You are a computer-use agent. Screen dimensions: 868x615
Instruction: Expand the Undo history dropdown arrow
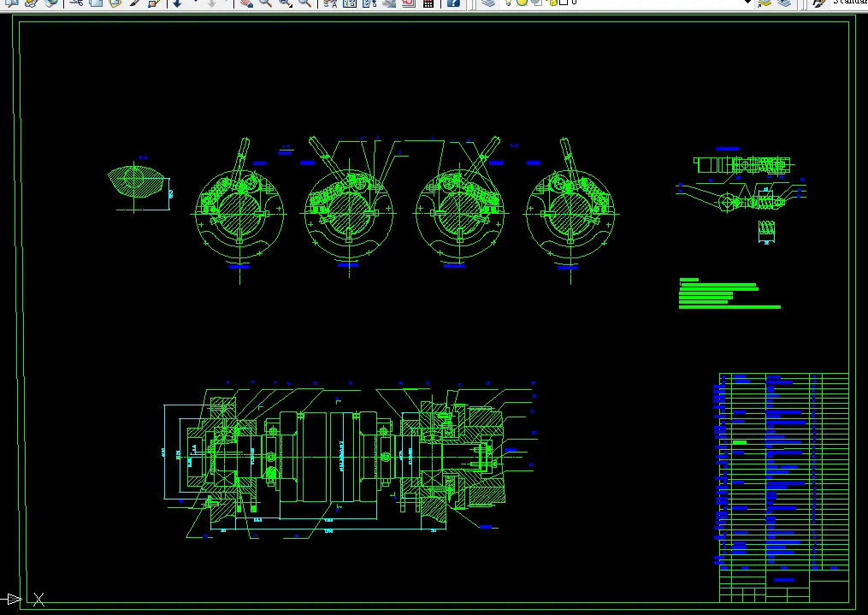coord(194,3)
